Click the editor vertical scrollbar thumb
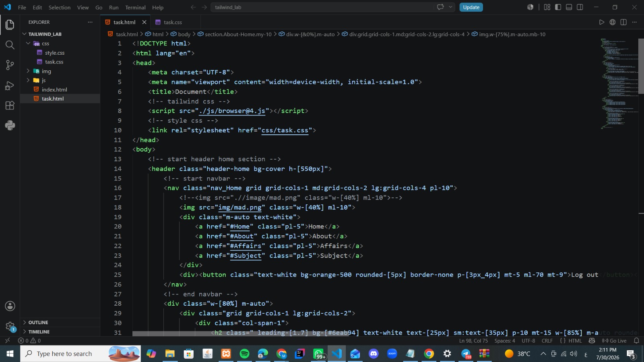 pyautogui.click(x=641, y=66)
